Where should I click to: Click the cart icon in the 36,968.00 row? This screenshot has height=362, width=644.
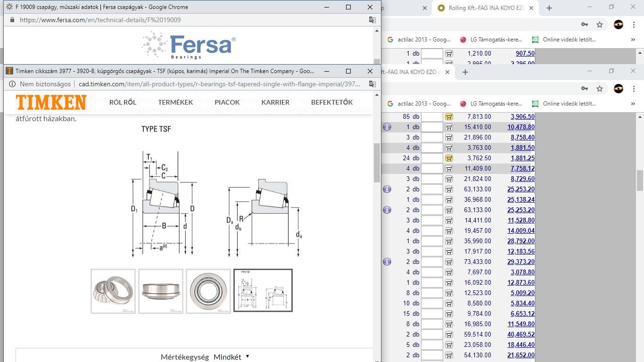(449, 200)
